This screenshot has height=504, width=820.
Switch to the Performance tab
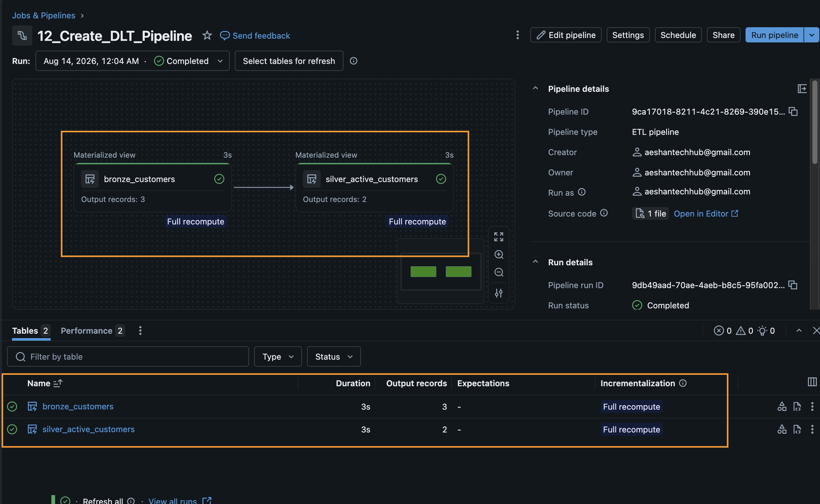coord(93,331)
